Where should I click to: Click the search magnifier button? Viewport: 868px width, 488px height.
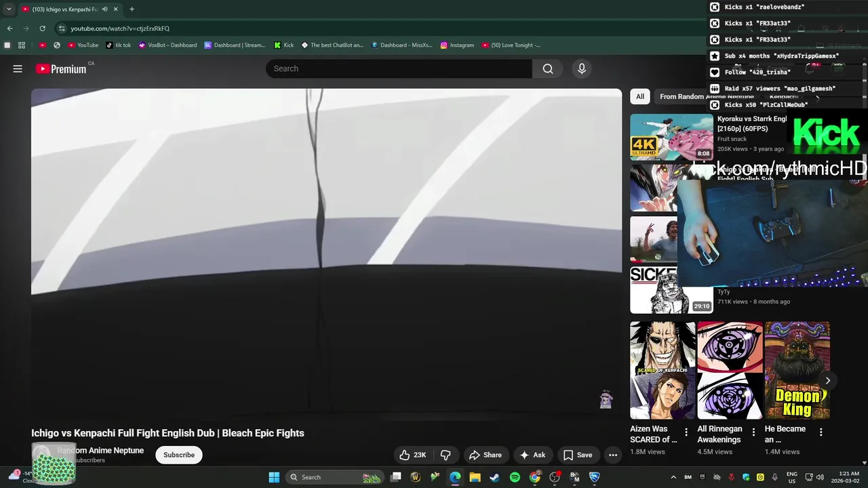coord(548,68)
